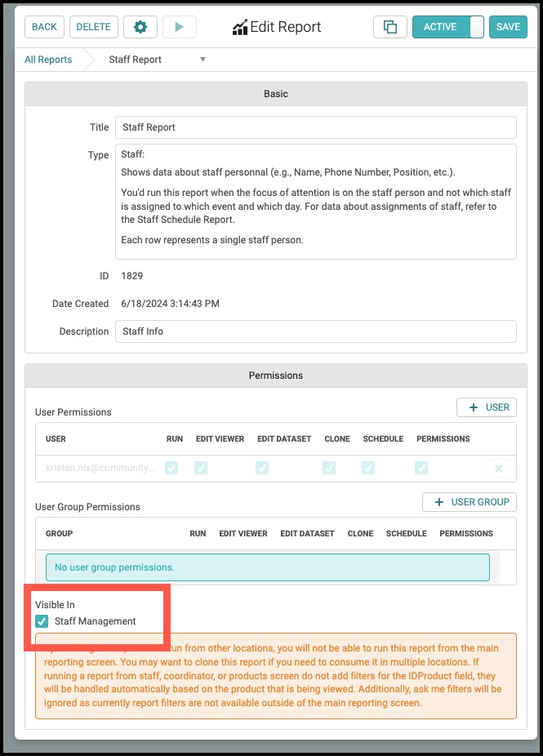543x756 pixels.
Task: Go BACK to previous screen
Action: pyautogui.click(x=44, y=27)
